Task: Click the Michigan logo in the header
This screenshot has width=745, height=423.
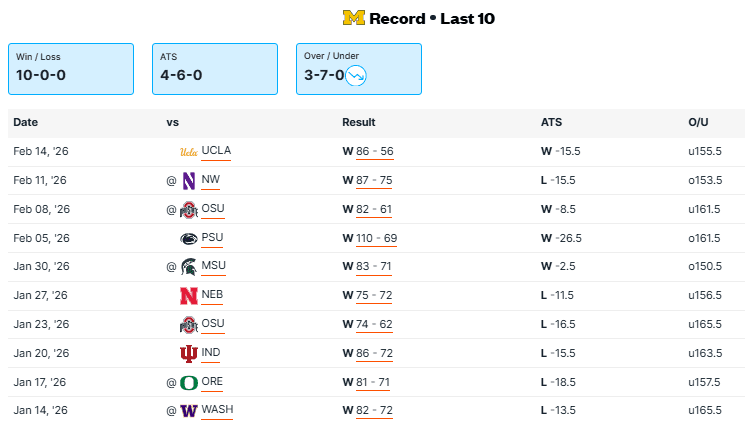Action: (354, 18)
